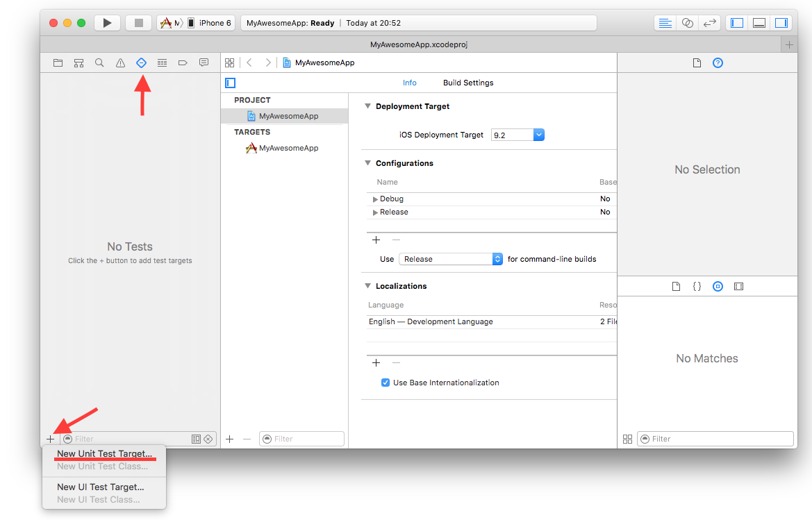Image resolution: width=812 pixels, height=520 pixels.
Task: Add a target with the plus button
Action: pos(230,439)
